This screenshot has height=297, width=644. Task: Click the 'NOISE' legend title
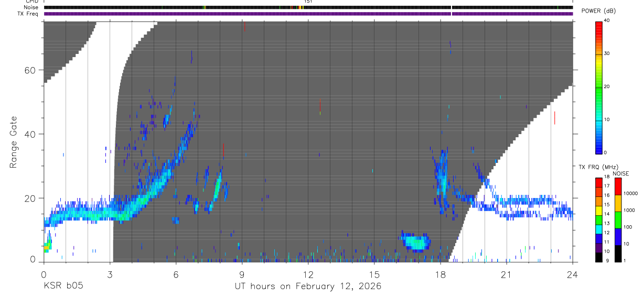(621, 173)
